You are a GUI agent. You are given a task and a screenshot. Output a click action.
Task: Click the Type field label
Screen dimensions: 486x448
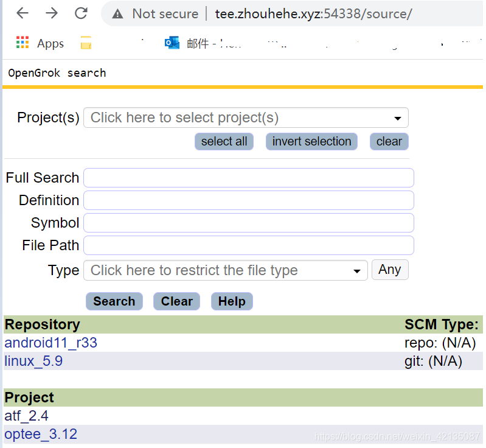click(x=63, y=270)
